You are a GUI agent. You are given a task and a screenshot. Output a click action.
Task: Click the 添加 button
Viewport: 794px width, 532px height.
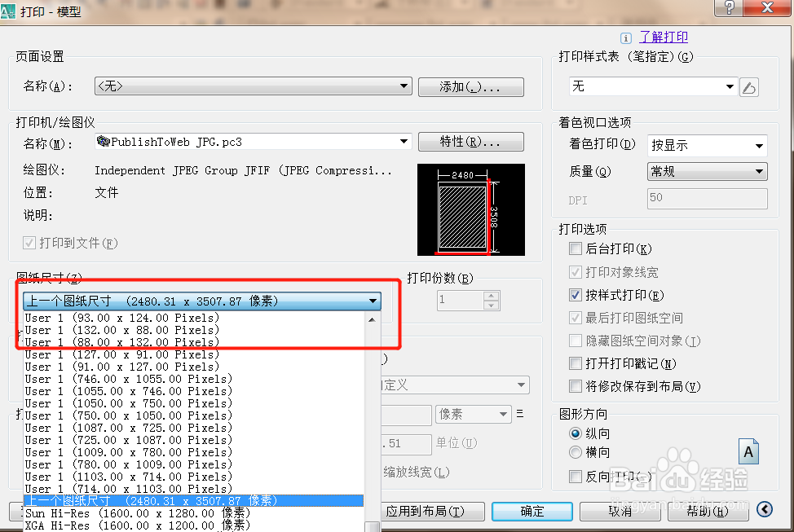pos(471,87)
